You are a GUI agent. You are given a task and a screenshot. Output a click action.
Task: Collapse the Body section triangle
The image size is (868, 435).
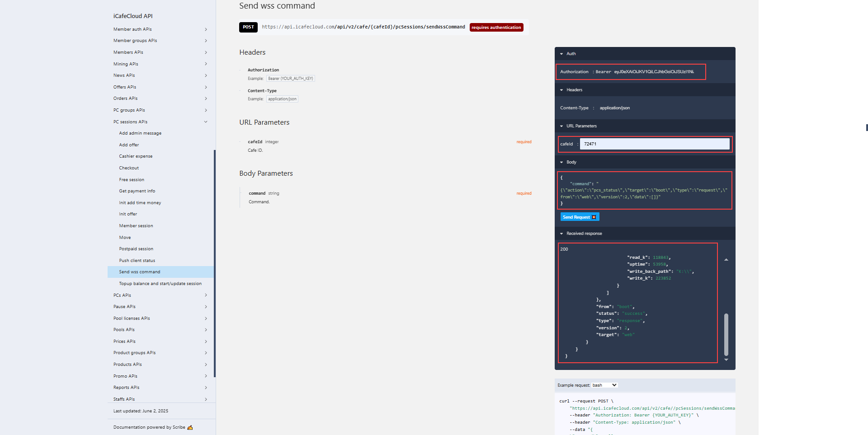pos(561,162)
